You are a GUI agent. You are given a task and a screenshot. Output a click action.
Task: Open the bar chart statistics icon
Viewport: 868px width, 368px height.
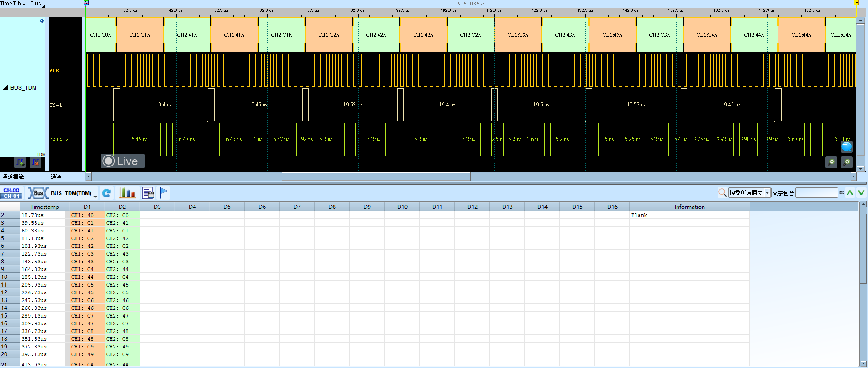pos(127,193)
